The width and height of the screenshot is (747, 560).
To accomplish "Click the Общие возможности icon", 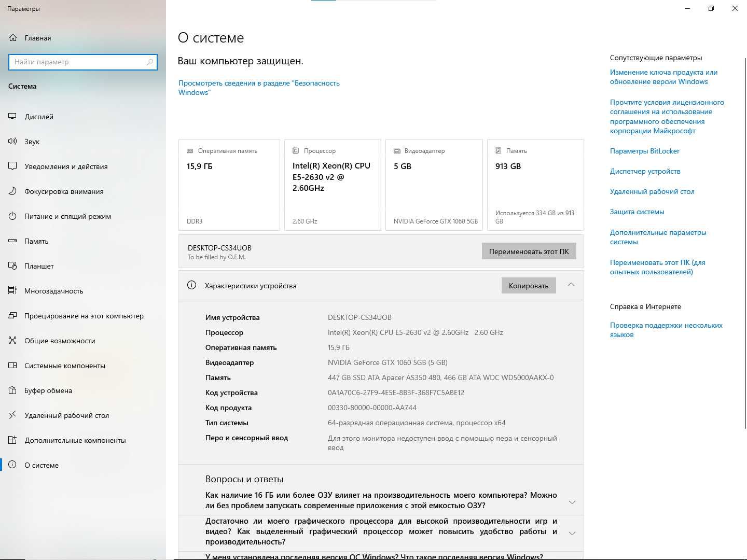I will [x=12, y=341].
